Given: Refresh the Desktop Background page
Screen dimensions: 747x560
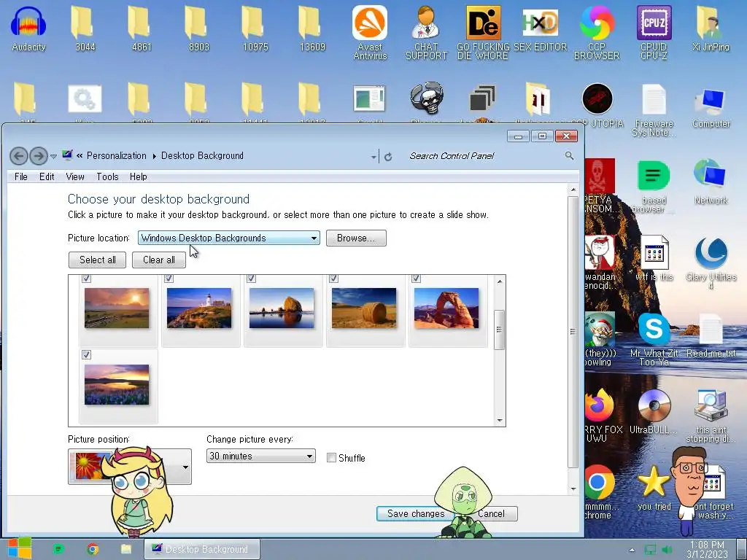Looking at the screenshot, I should (x=388, y=156).
